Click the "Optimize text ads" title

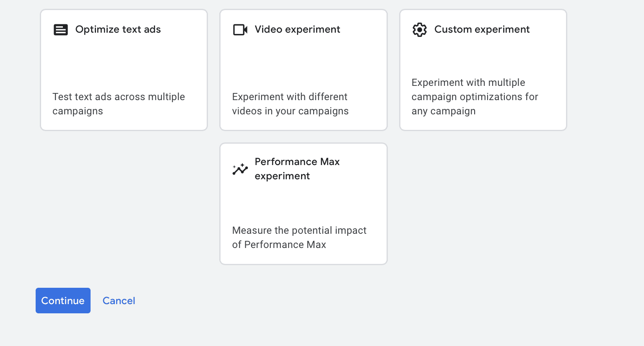(x=118, y=29)
